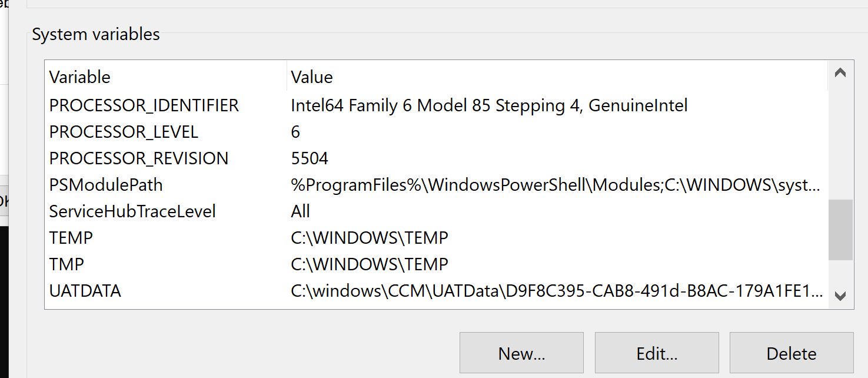This screenshot has width=868, height=378.
Task: Select the TMP variable row
Action: (x=66, y=264)
